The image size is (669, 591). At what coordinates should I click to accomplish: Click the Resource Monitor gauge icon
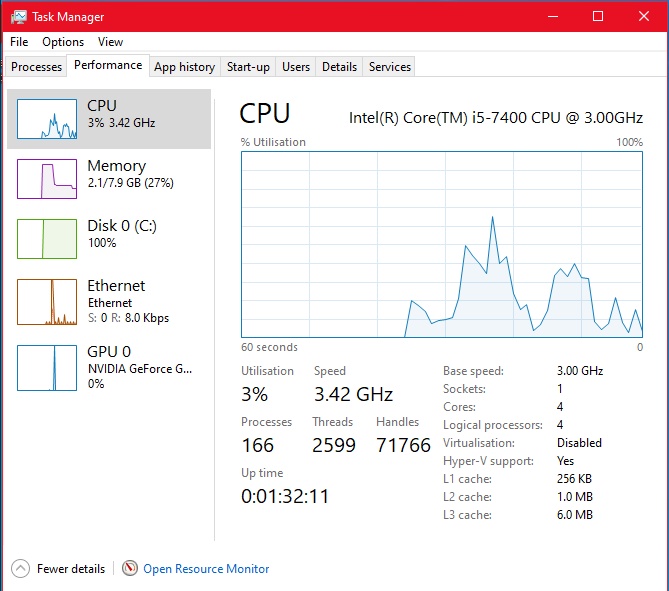tap(130, 568)
